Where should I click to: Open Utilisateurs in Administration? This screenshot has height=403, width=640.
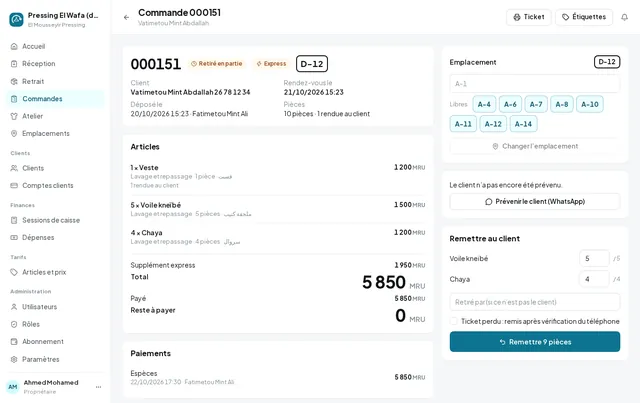click(55, 307)
